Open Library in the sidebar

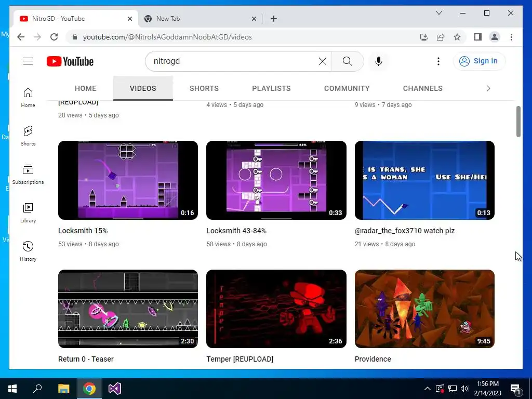click(28, 212)
